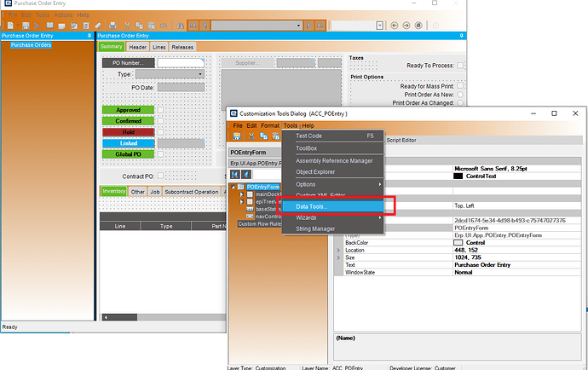Open the Type dropdown under PO Number
Screen dimensions: 588x370
[x=200, y=74]
